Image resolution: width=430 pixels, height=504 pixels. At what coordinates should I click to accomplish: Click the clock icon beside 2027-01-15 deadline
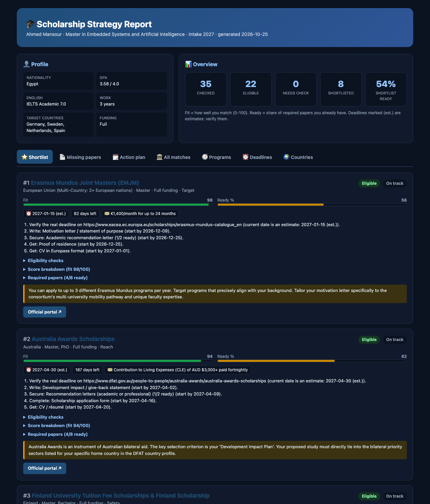coord(29,214)
